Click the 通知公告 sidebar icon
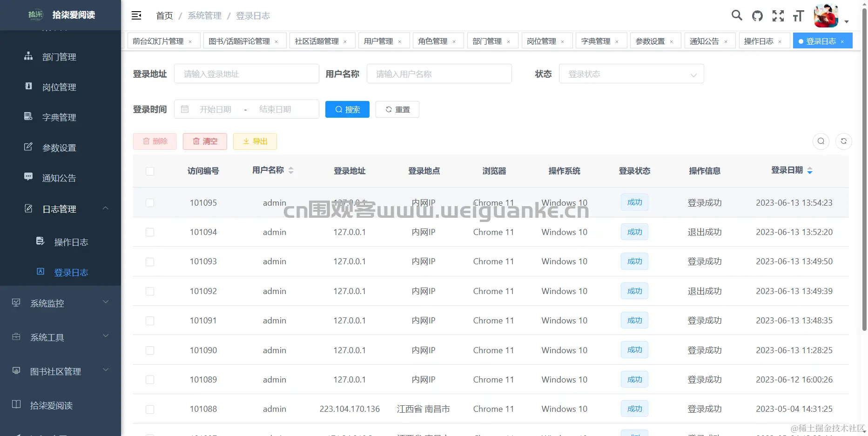The height and width of the screenshot is (436, 868). pyautogui.click(x=28, y=177)
